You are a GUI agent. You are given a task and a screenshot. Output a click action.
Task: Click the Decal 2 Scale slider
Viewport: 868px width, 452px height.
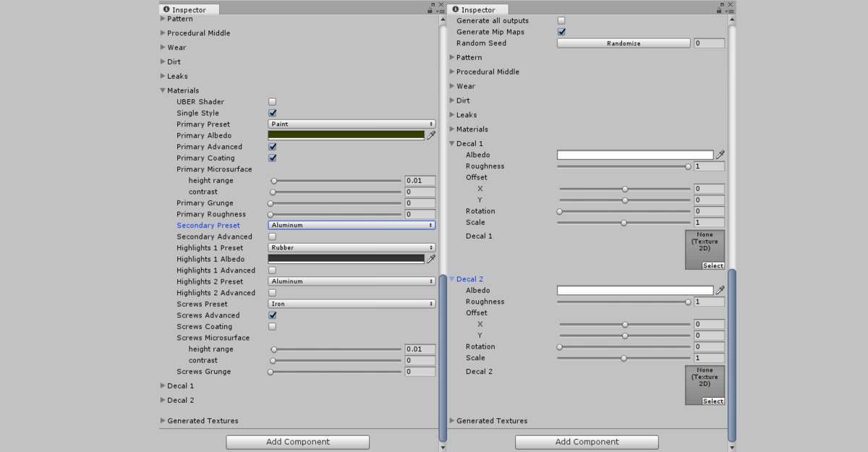pyautogui.click(x=624, y=358)
